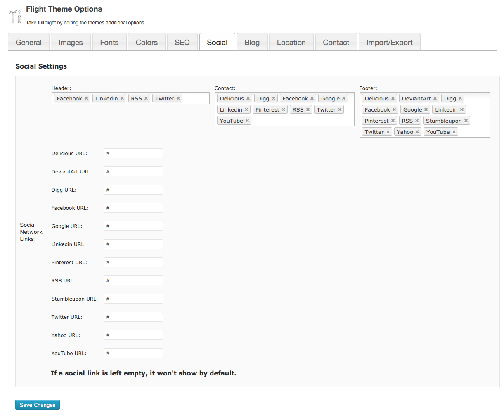Remove Digg tag from Contact list

point(274,98)
